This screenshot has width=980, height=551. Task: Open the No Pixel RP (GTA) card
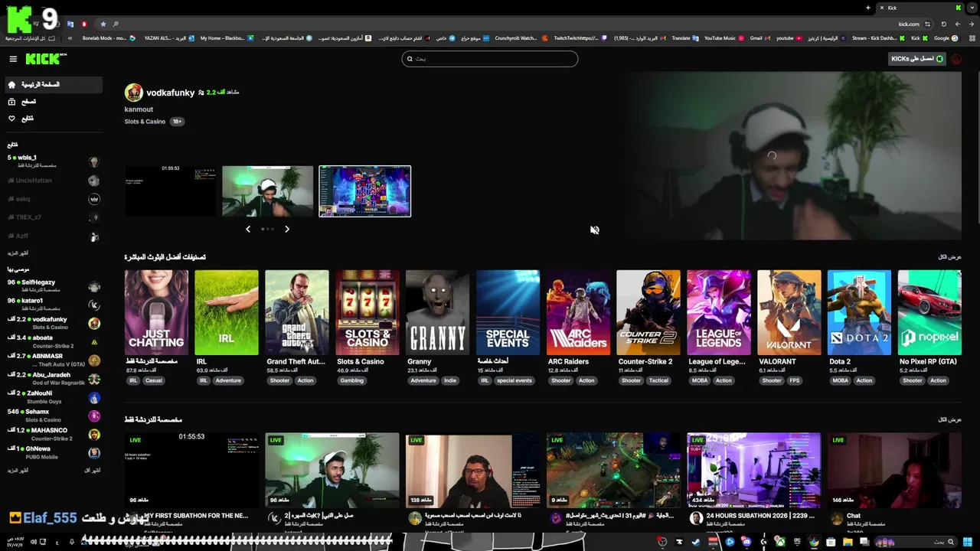[929, 312]
